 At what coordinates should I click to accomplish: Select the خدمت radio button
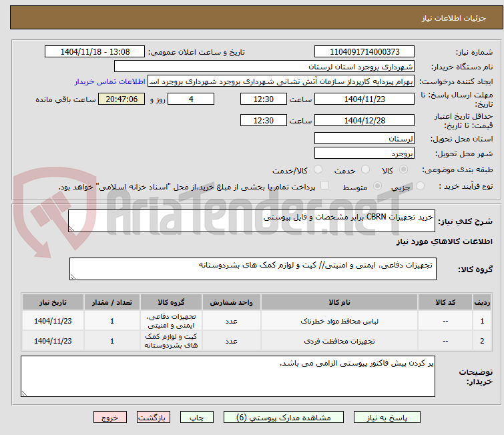click(365, 169)
